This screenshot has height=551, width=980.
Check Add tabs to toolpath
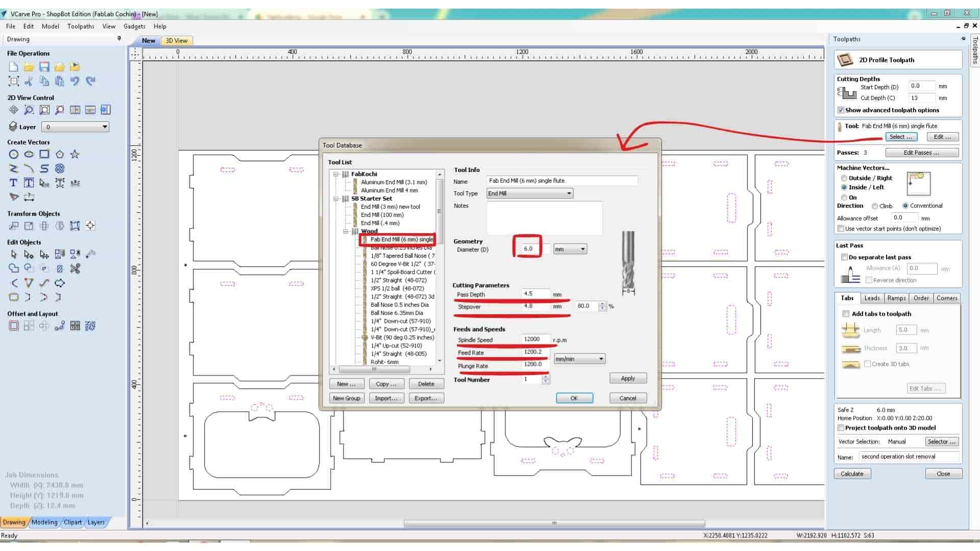[846, 314]
